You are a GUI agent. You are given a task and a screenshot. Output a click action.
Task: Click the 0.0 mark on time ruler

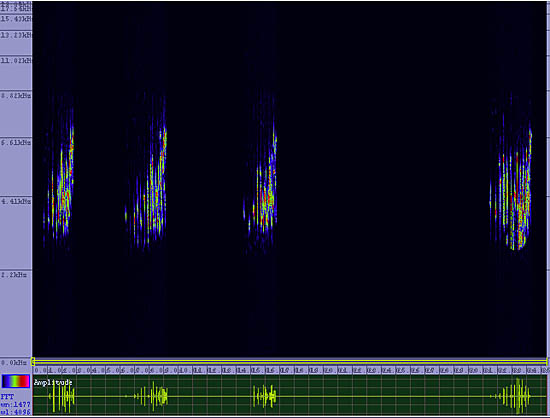pyautogui.click(x=41, y=370)
